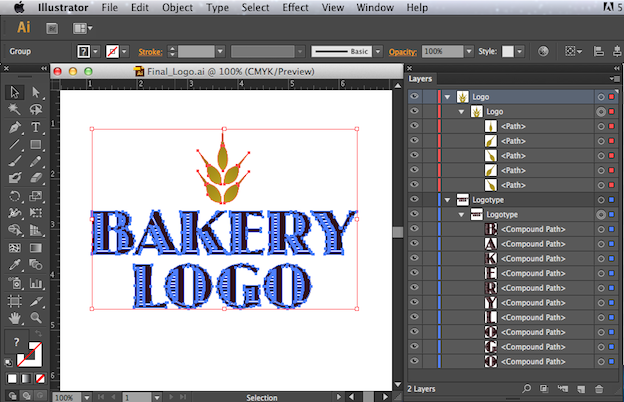
Task: Delete selection with Layers panel trash icon
Action: (x=599, y=388)
